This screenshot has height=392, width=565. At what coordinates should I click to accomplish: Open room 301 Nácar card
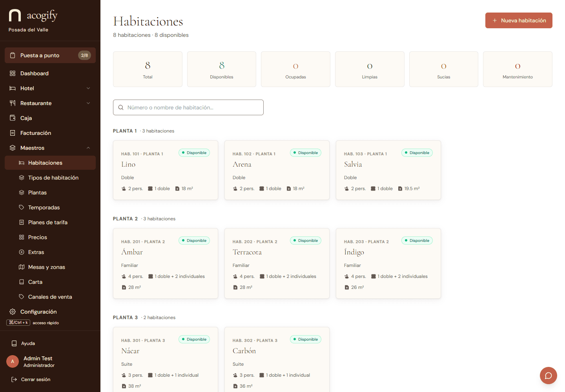pyautogui.click(x=166, y=359)
